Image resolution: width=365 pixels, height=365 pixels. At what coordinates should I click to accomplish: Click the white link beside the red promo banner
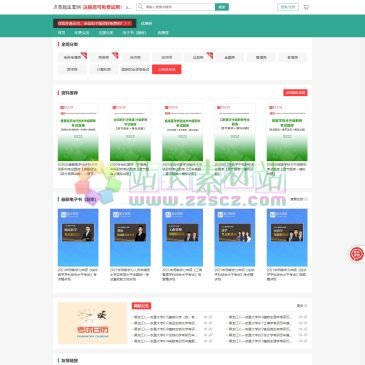pos(146,23)
